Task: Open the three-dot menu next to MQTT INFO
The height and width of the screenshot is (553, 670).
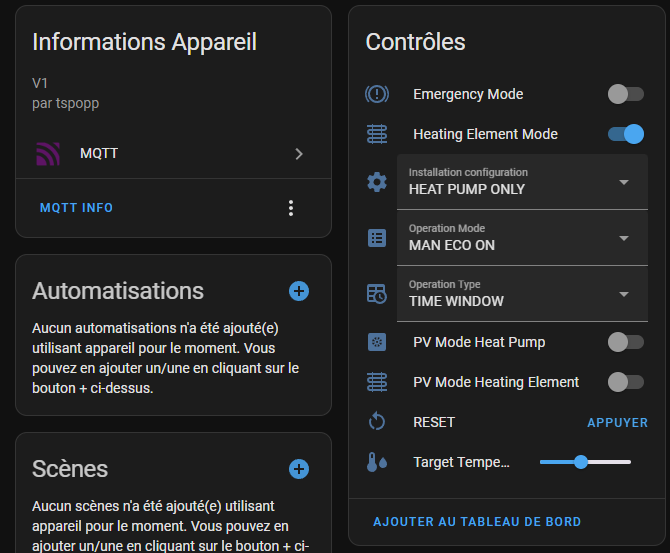Action: click(x=291, y=208)
